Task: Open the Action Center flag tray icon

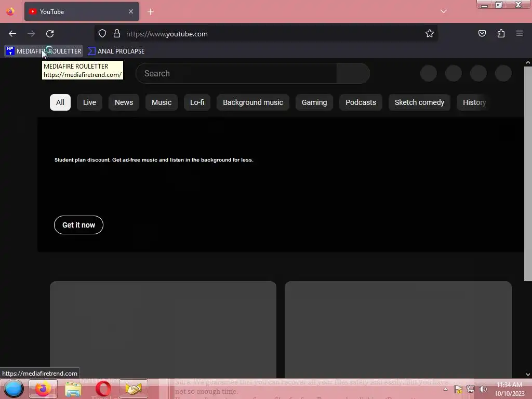Action: point(458,389)
